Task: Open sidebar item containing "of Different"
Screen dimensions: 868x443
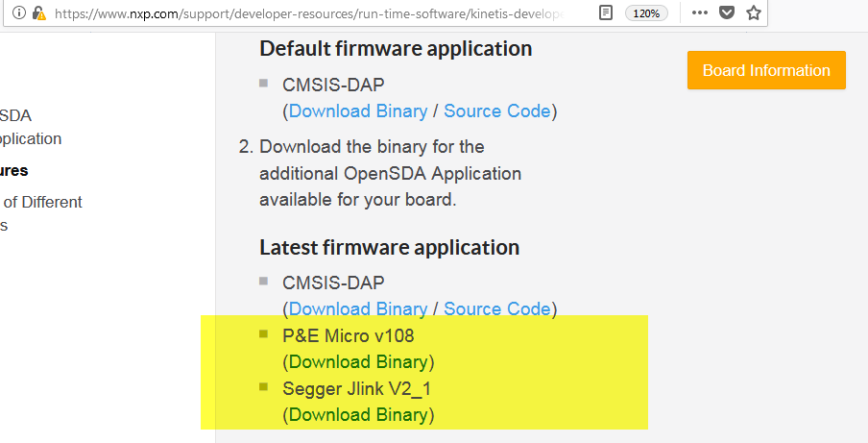Action: point(43,202)
